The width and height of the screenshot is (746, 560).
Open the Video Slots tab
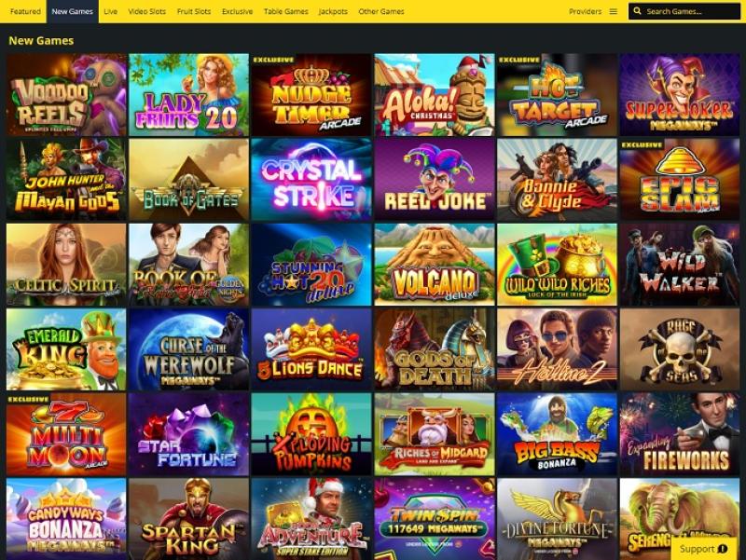[147, 11]
